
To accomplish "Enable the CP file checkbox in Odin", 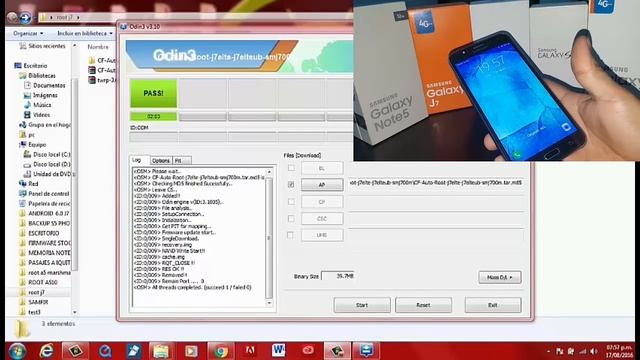I will [291, 202].
